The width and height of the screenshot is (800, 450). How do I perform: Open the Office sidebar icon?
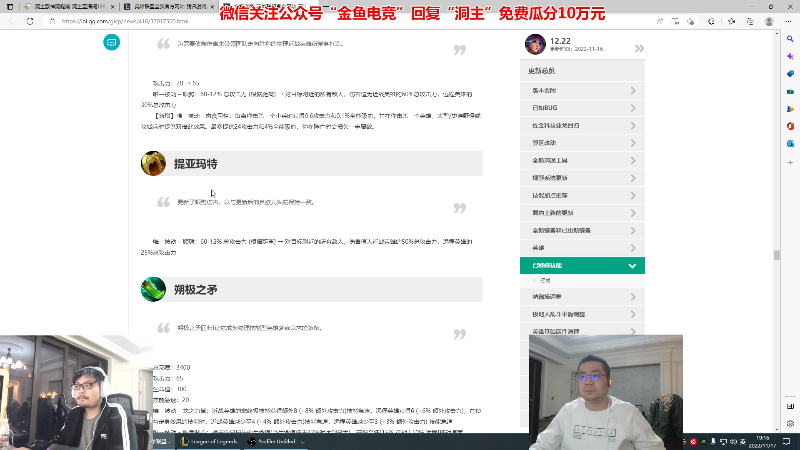[790, 126]
